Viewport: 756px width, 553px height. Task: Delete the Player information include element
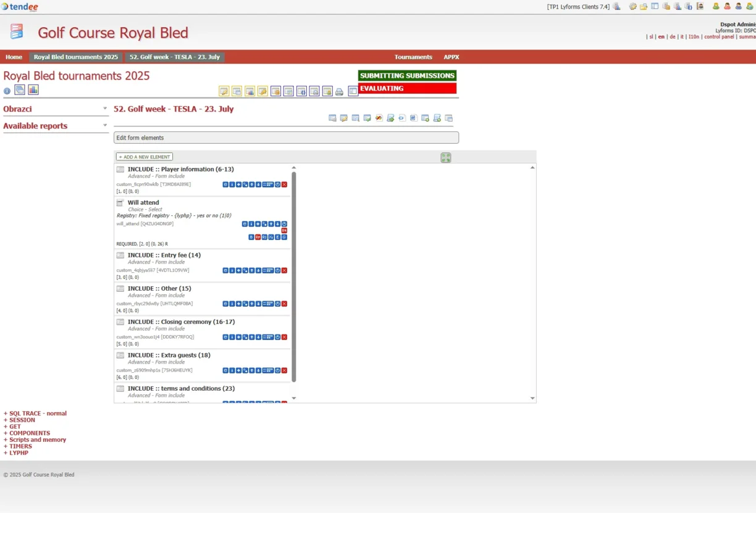click(284, 185)
